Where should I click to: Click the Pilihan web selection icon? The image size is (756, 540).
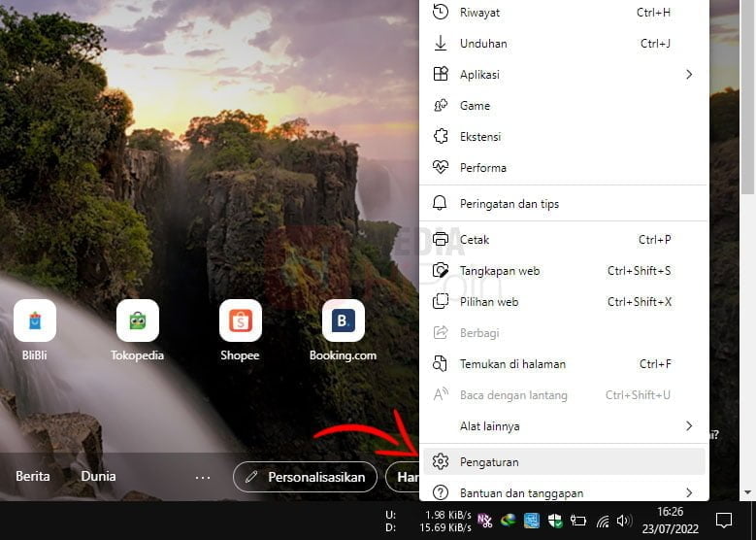tap(441, 302)
